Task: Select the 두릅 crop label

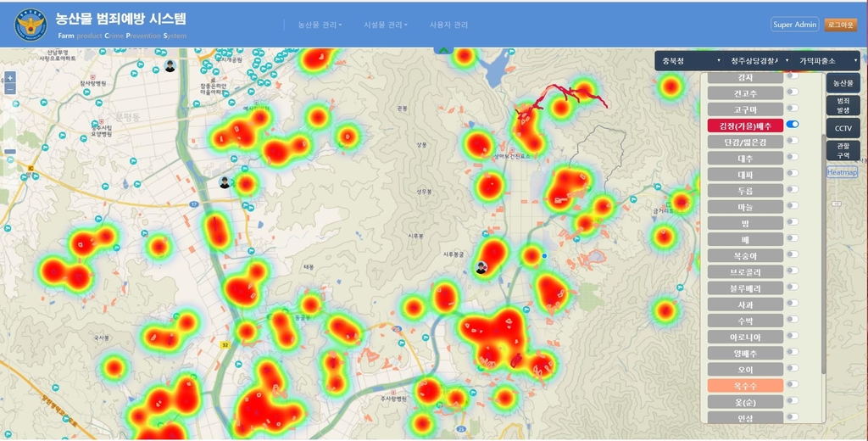Action: pyautogui.click(x=745, y=191)
